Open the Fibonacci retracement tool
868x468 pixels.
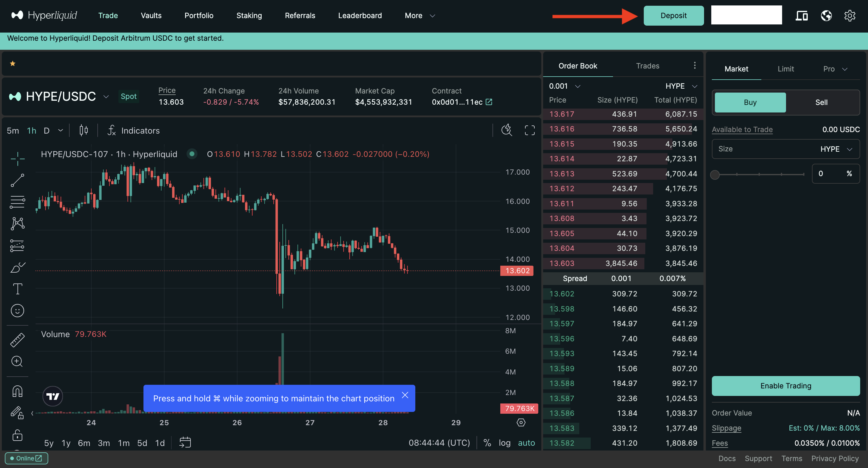(17, 202)
